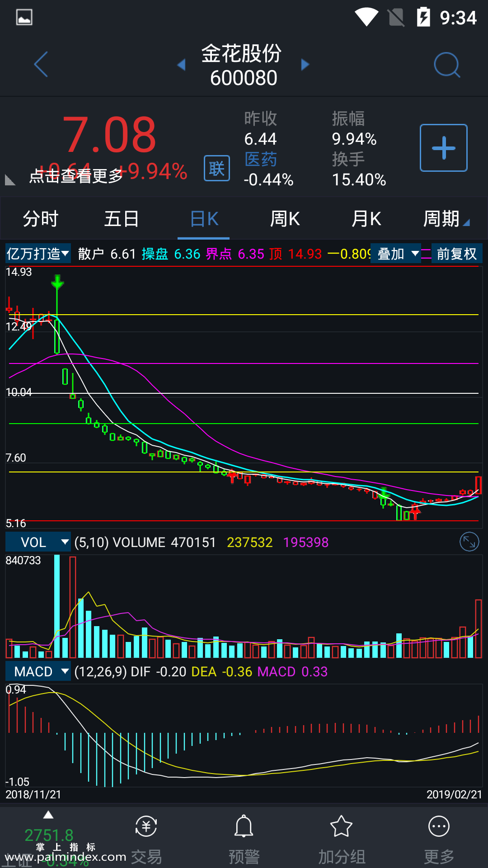
Task: Expand the volume chart fullscreen icon
Action: coord(469,542)
